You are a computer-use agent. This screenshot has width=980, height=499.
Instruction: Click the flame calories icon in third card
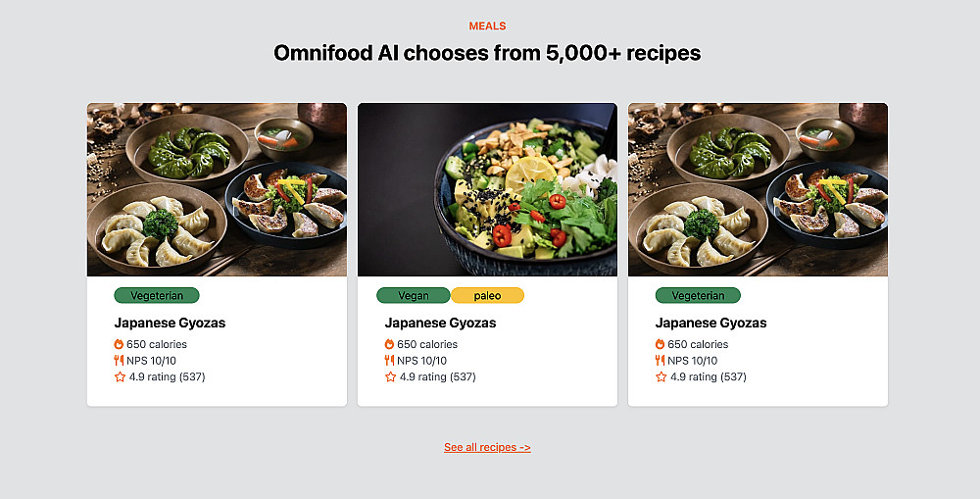coord(660,344)
